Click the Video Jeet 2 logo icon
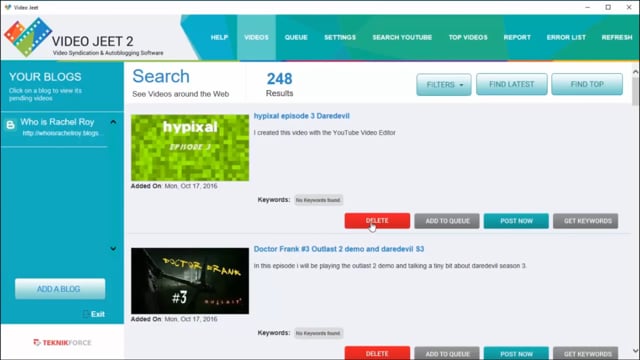 (28, 37)
